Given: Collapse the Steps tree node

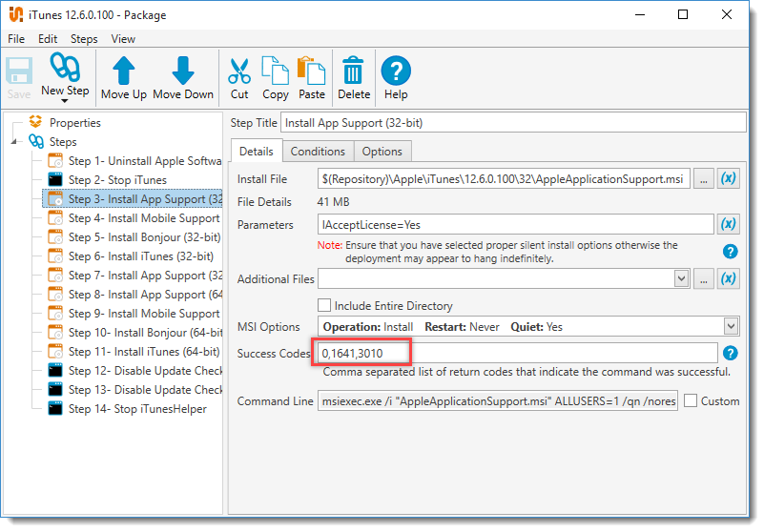Looking at the screenshot, I should point(14,142).
